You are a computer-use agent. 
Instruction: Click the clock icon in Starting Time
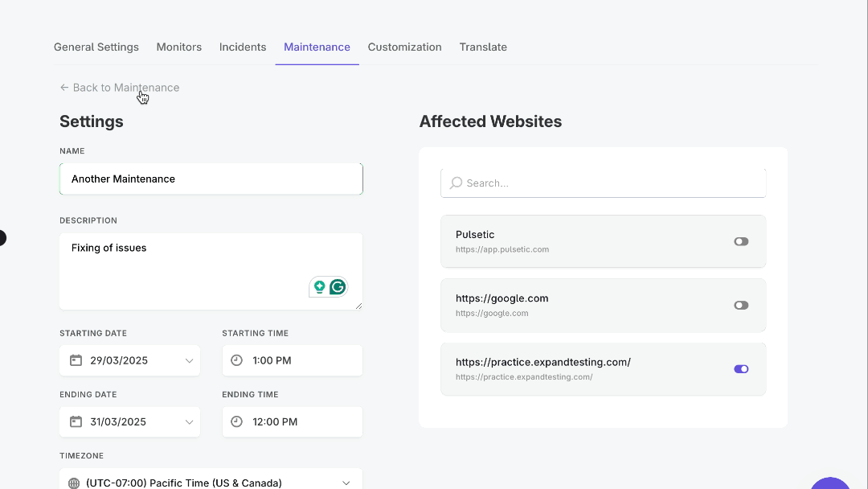click(x=236, y=360)
